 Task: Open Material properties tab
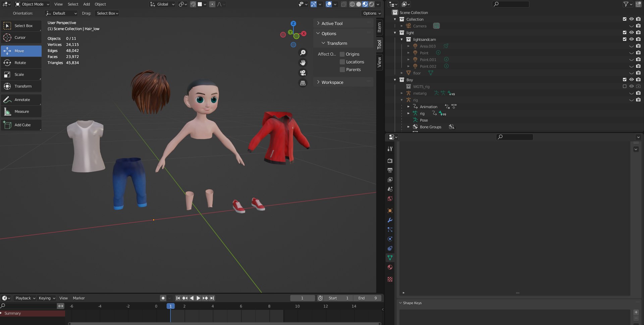tap(390, 267)
